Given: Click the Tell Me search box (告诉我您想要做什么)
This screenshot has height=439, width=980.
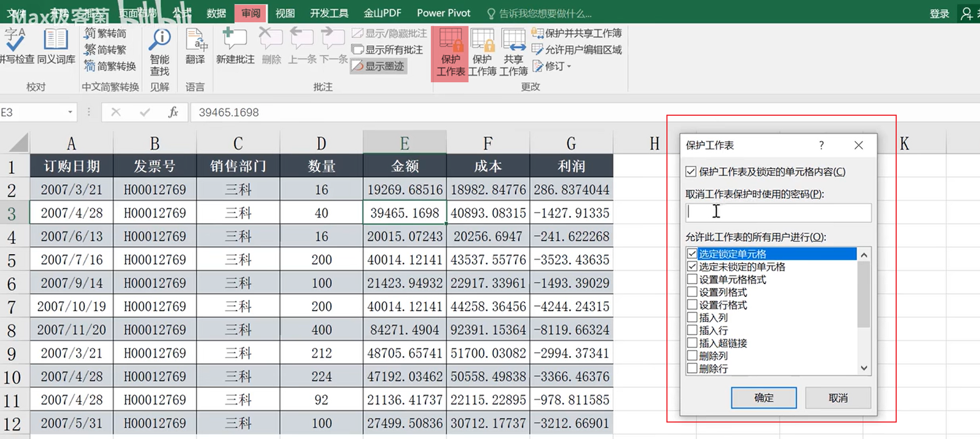Looking at the screenshot, I should pyautogui.click(x=540, y=13).
